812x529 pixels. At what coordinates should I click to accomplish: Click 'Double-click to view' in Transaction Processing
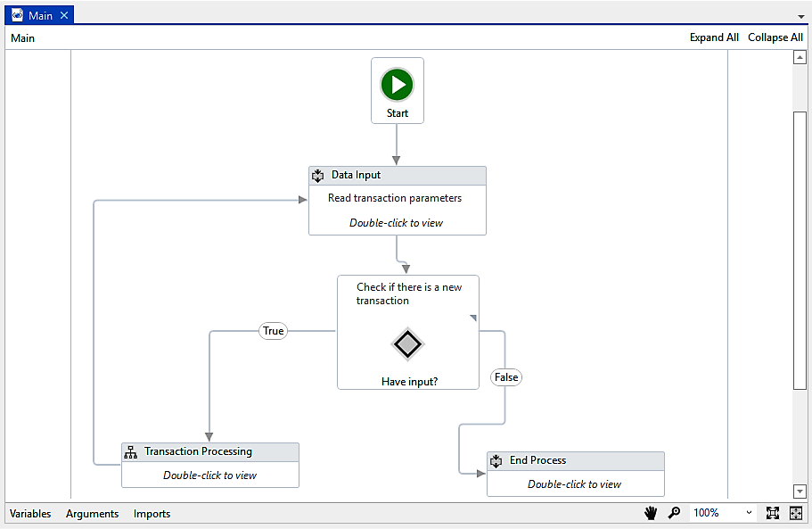209,475
